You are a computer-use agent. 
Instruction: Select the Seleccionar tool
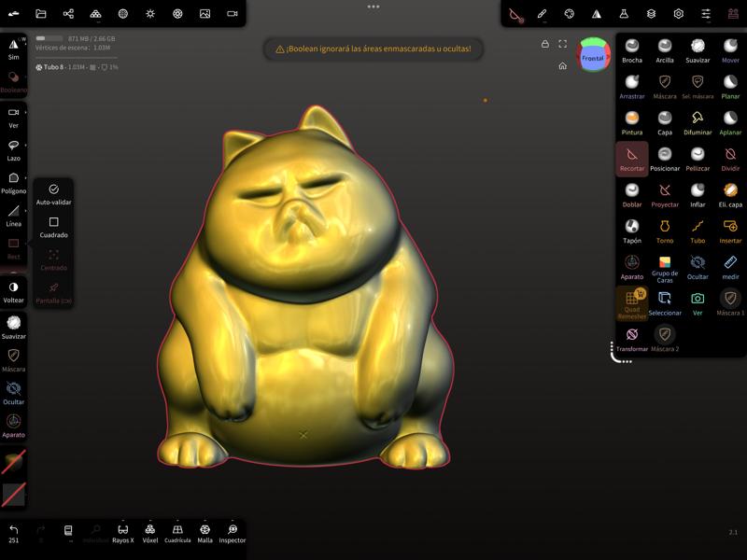coord(665,304)
